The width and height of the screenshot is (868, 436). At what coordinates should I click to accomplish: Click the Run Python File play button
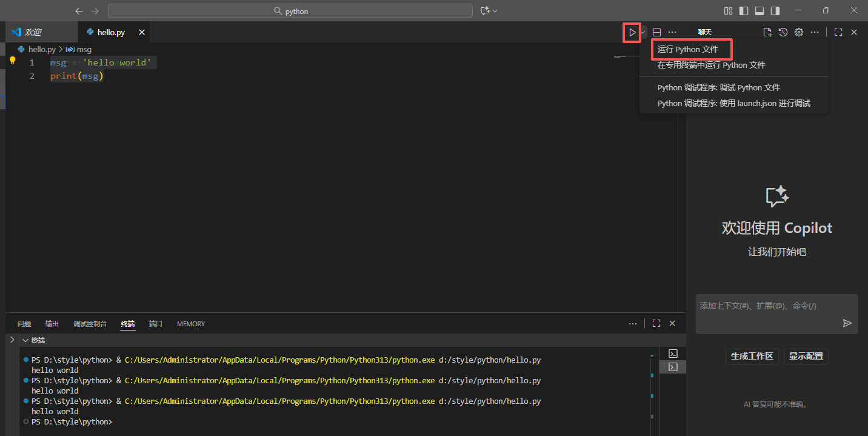[632, 32]
